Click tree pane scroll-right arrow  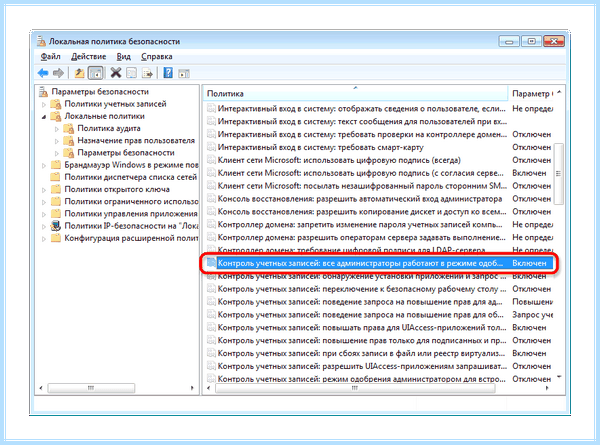192,388
